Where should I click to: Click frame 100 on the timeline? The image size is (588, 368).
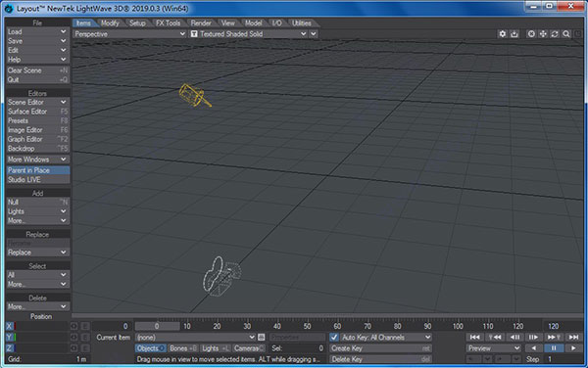click(458, 326)
